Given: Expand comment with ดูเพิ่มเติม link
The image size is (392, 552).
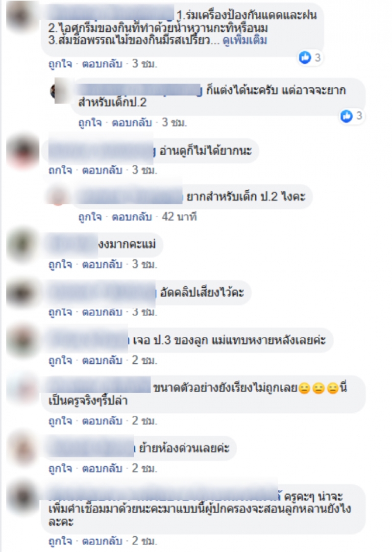Looking at the screenshot, I should click(245, 41).
